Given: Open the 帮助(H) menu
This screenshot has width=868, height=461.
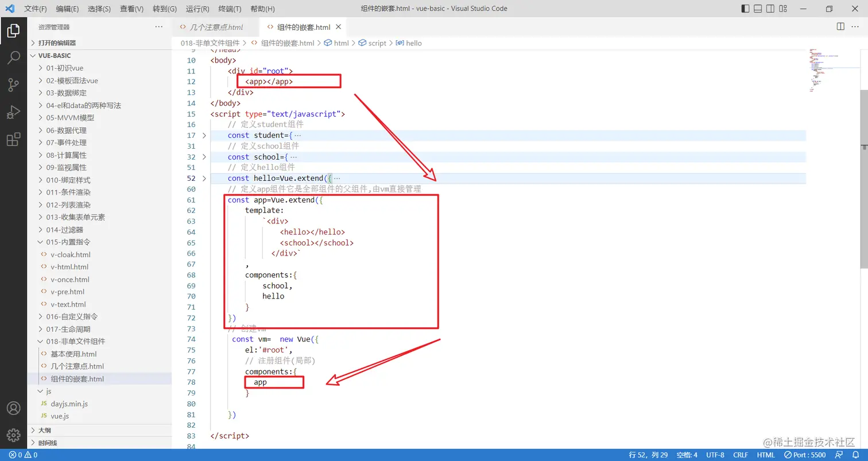Looking at the screenshot, I should pyautogui.click(x=263, y=9).
